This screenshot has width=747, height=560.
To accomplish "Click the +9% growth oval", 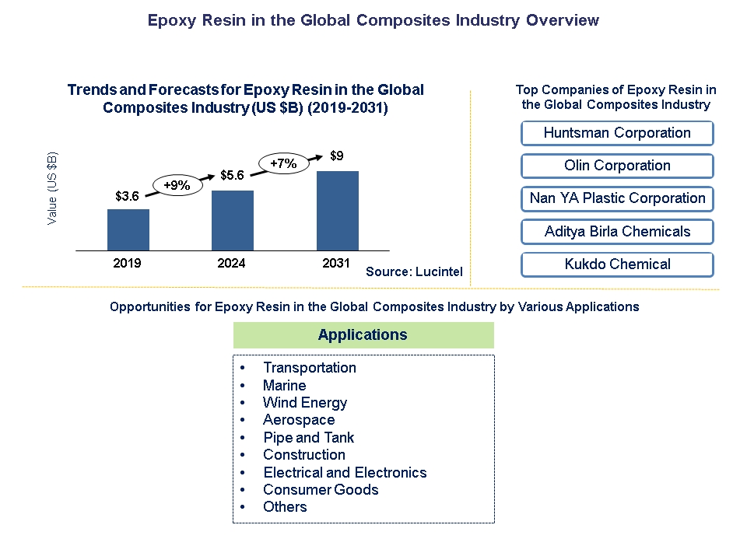I will tap(177, 185).
